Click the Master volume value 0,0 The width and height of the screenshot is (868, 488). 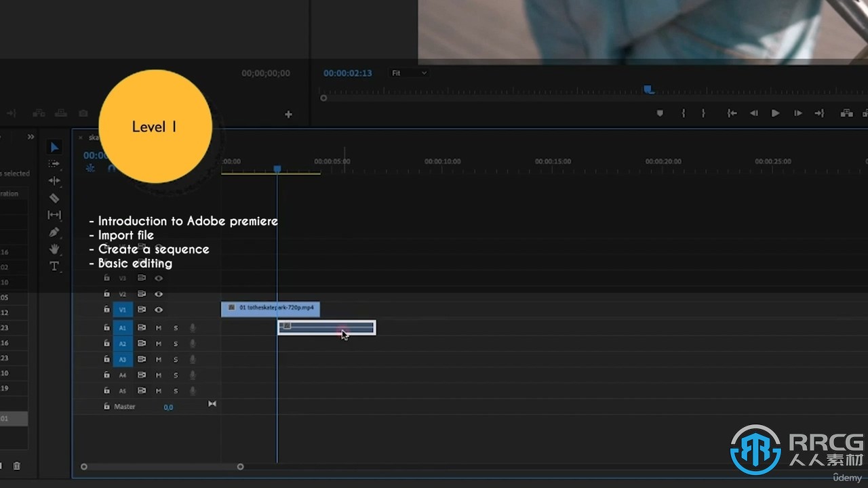[x=168, y=407]
